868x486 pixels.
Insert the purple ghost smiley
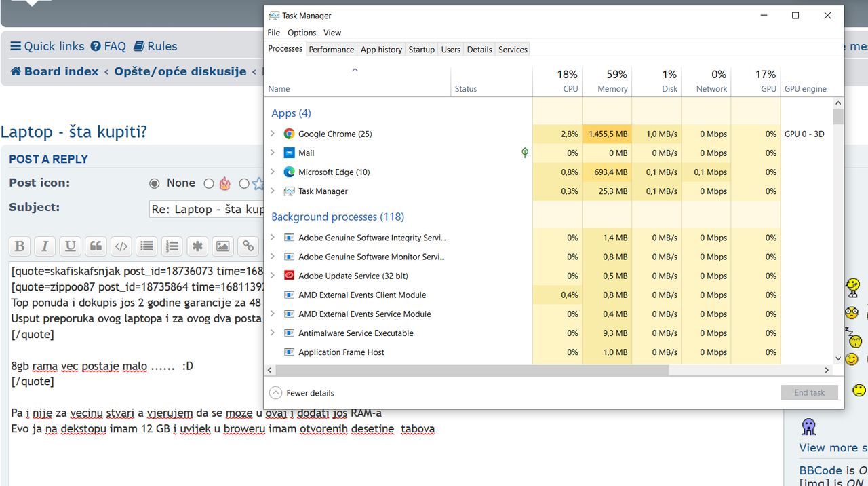808,426
